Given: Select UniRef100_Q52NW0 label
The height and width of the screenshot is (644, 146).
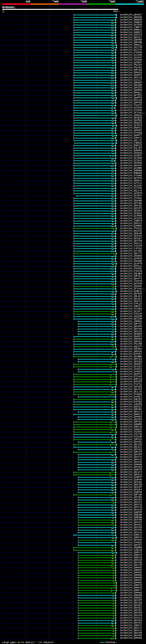Looking at the screenshot, I should point(131,356).
